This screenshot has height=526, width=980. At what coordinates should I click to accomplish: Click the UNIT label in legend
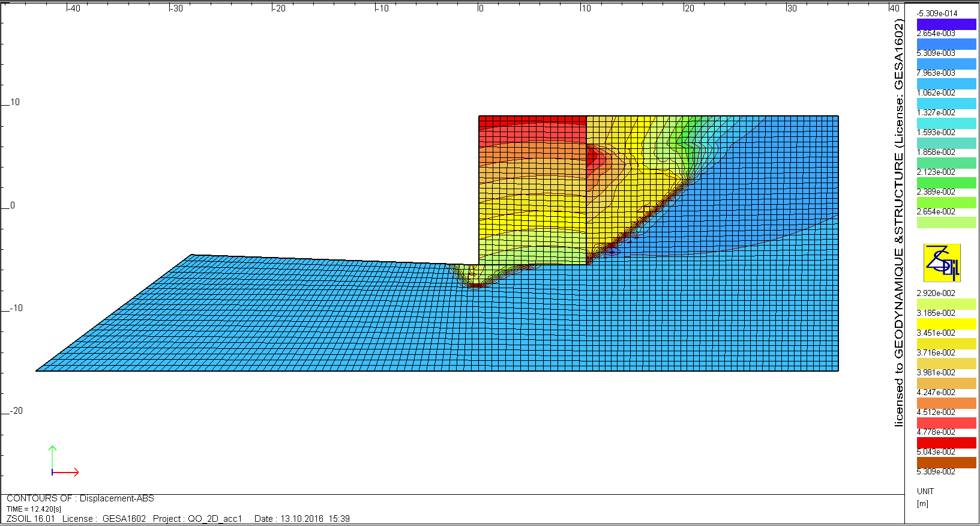(925, 491)
